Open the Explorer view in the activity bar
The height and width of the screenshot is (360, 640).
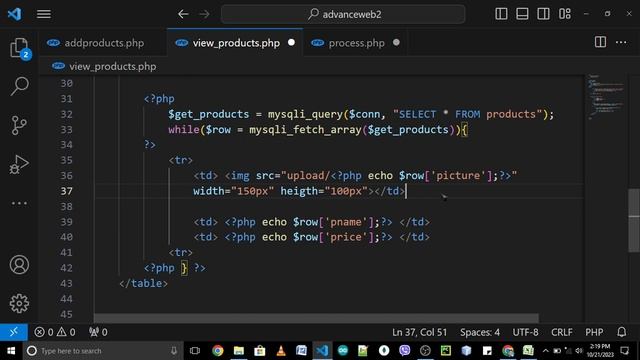point(19,48)
